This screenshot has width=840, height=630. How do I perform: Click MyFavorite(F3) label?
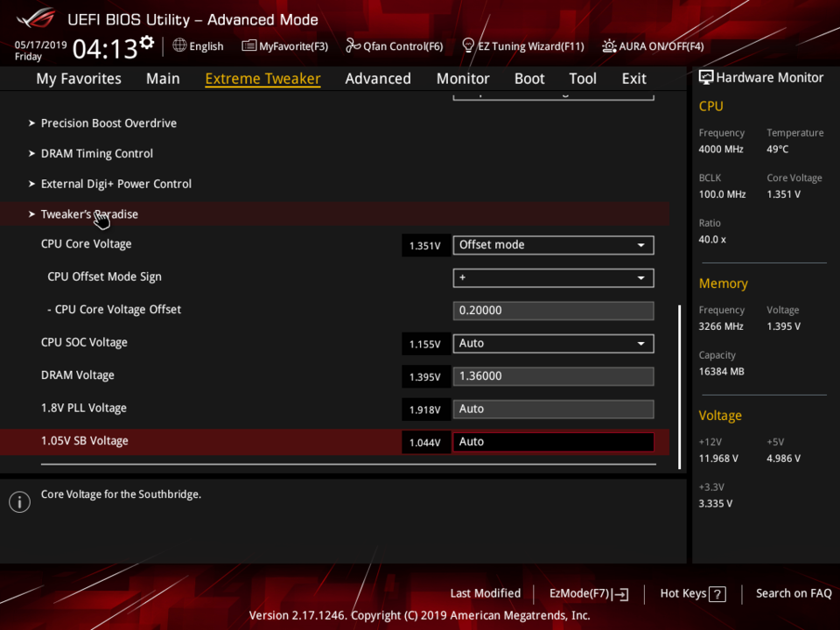tap(294, 46)
